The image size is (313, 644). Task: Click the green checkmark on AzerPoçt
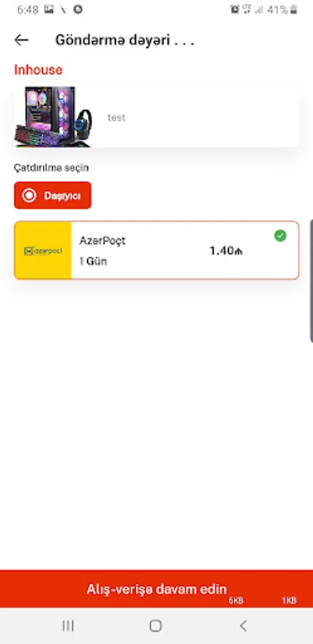[280, 235]
